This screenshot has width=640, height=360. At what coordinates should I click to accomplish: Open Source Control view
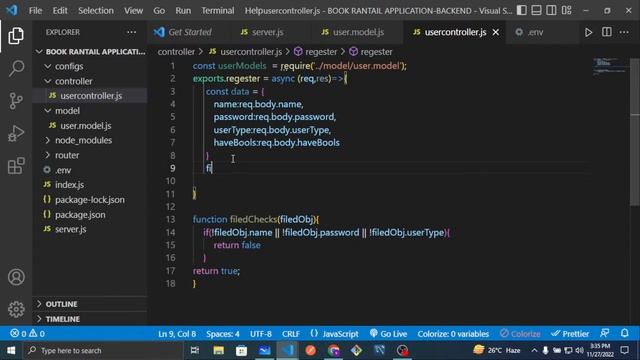(16, 101)
